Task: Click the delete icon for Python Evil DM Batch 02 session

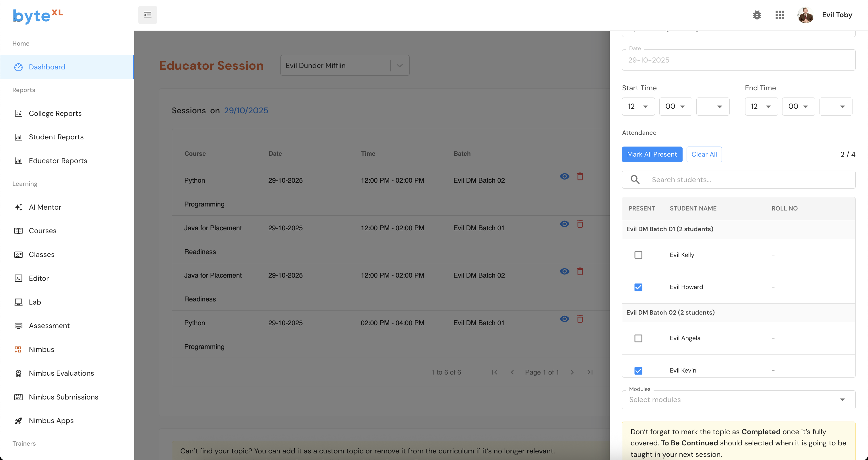Action: (x=580, y=176)
